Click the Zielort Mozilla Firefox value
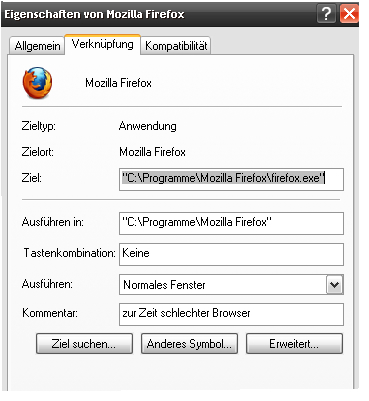The image size is (369, 401). [152, 152]
